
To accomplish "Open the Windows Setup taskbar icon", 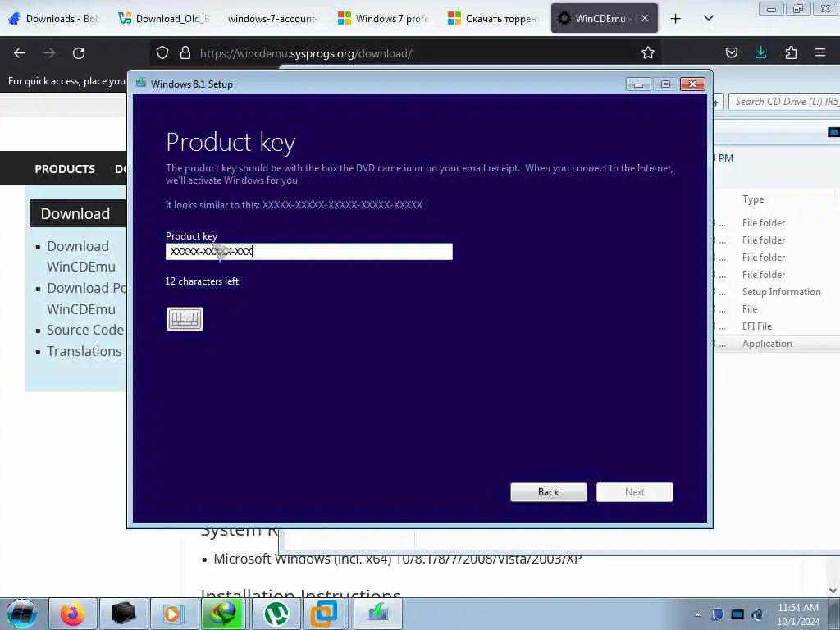I will (x=377, y=614).
